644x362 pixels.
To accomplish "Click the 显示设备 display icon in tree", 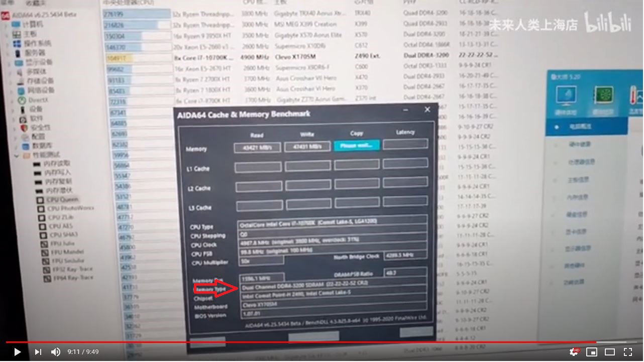I will click(x=19, y=63).
